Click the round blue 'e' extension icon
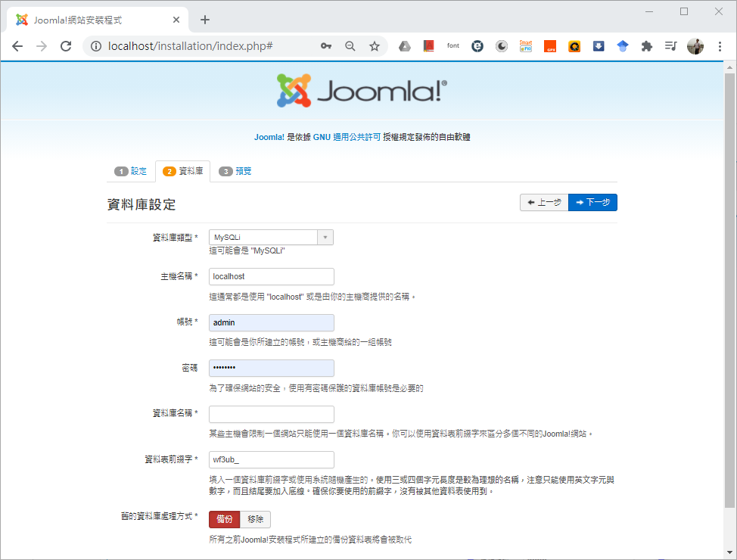737x560 pixels. tap(477, 46)
